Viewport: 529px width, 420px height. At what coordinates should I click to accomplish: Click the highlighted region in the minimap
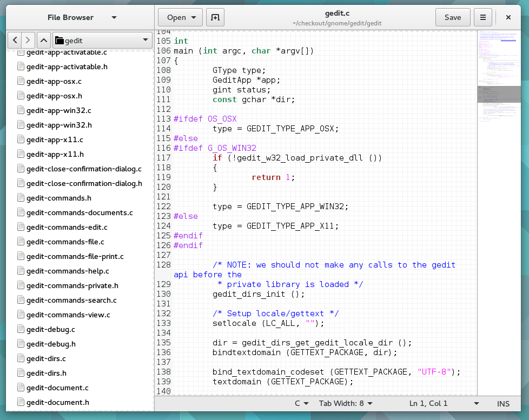pos(499,94)
